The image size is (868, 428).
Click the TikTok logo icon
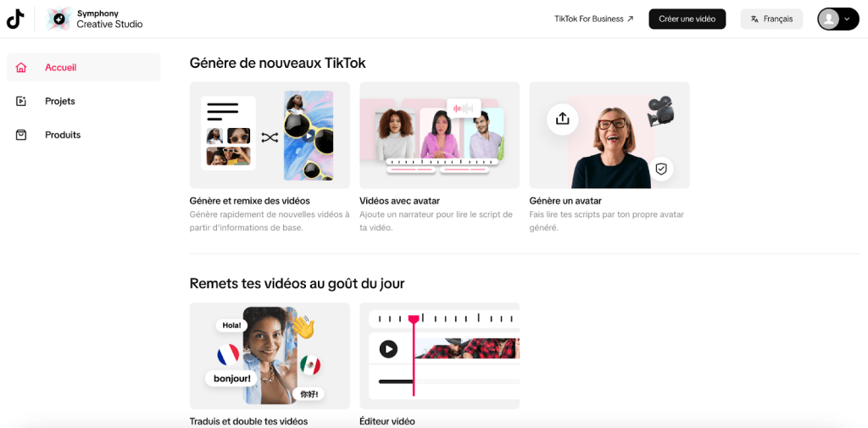point(15,19)
